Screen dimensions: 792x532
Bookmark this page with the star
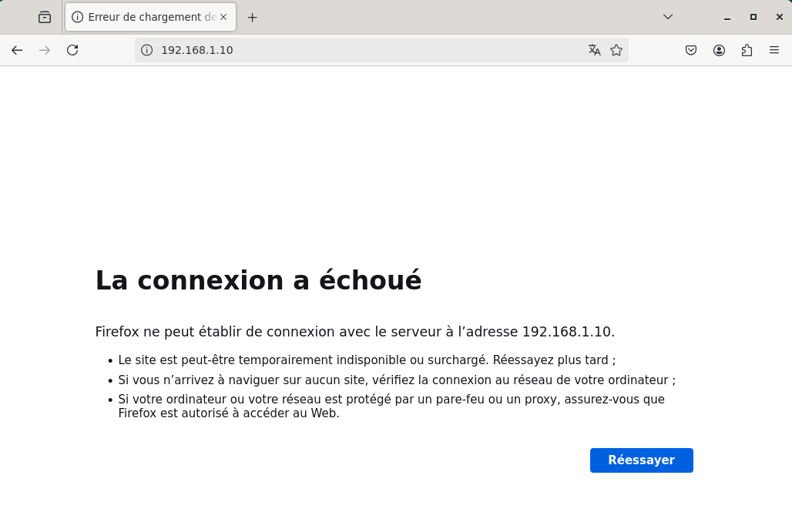[616, 49]
